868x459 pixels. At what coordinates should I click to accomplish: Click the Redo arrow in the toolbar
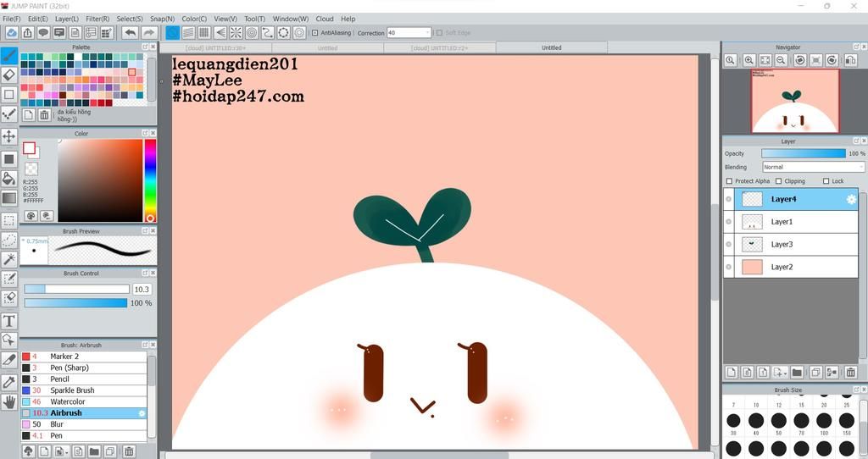[148, 33]
